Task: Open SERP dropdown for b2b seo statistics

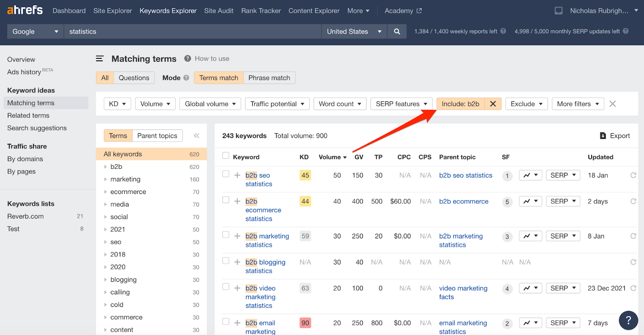Action: (563, 175)
